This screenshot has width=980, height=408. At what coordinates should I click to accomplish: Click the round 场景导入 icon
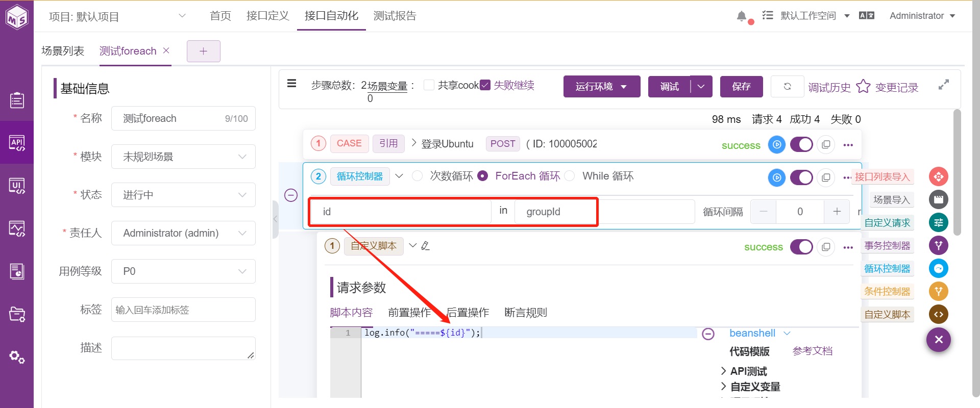(x=939, y=199)
